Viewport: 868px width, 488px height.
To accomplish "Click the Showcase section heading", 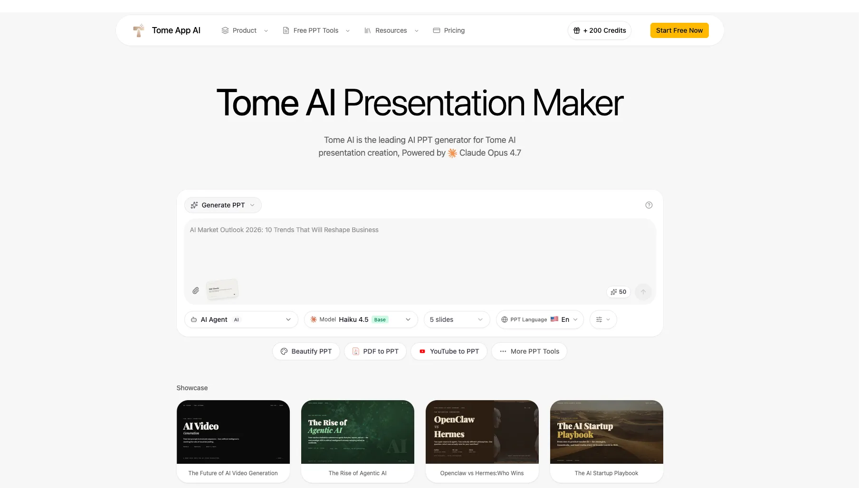I will [x=192, y=388].
